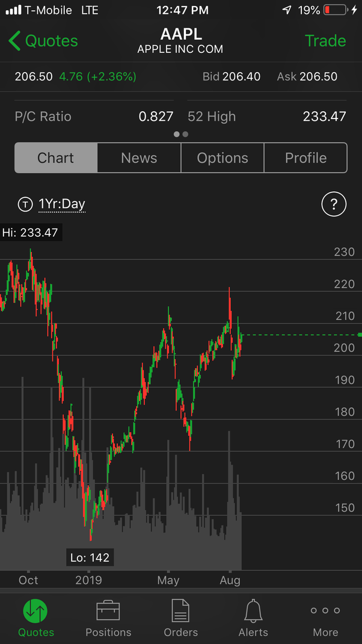The image size is (362, 644).
Task: Open the News tab
Action: point(139,158)
